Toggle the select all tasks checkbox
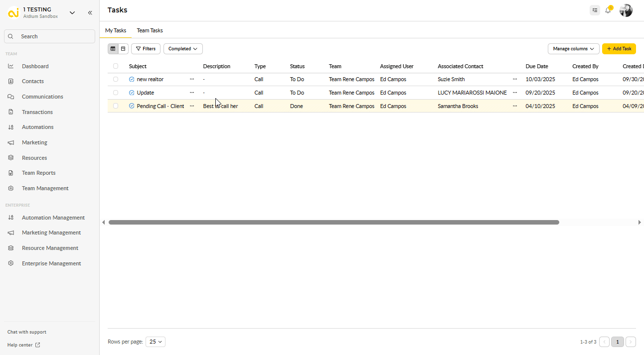Image resolution: width=644 pixels, height=355 pixels. (116, 66)
